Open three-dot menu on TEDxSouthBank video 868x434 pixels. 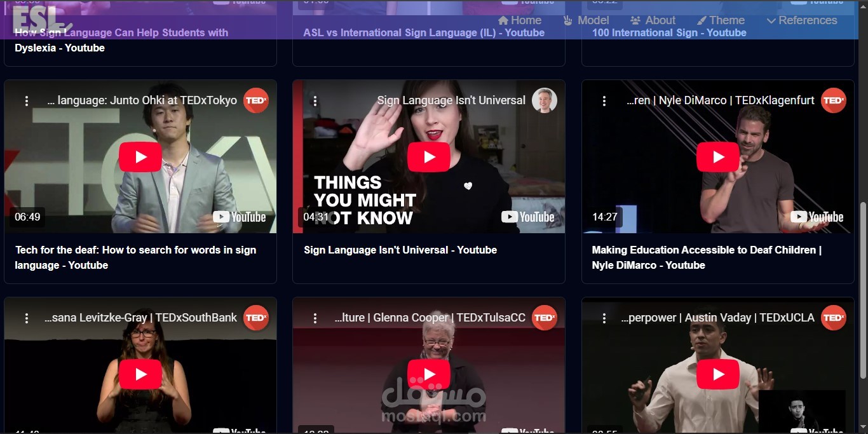pos(27,318)
